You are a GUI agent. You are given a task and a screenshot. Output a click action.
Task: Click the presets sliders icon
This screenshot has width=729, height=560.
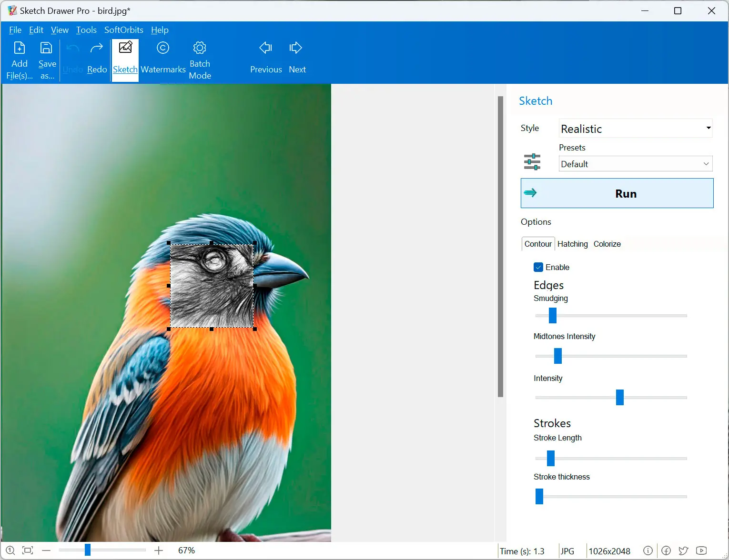click(x=532, y=162)
